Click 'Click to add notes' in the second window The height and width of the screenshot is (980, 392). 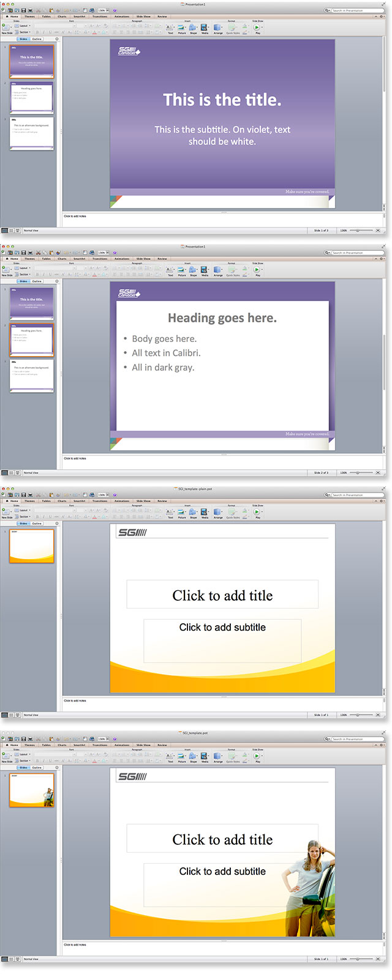click(75, 458)
